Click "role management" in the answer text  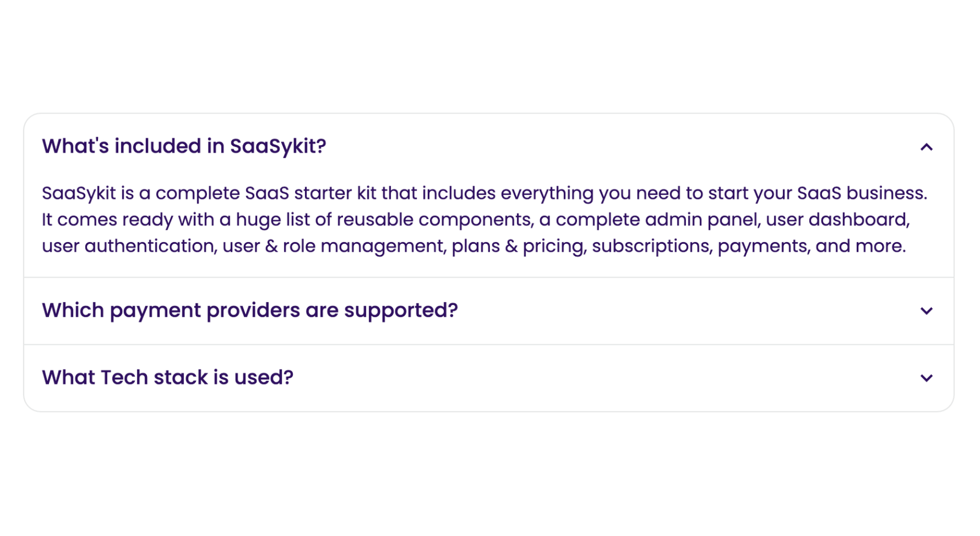point(364,246)
